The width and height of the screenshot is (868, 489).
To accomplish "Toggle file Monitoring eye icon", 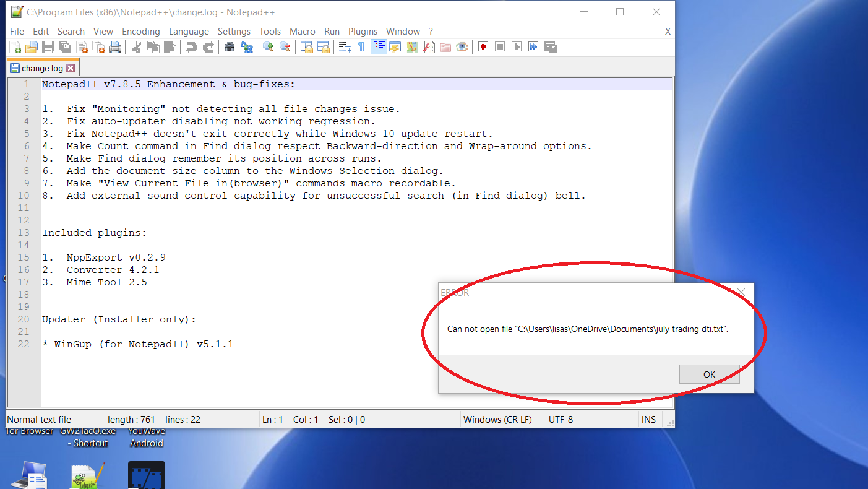I will pos(462,47).
